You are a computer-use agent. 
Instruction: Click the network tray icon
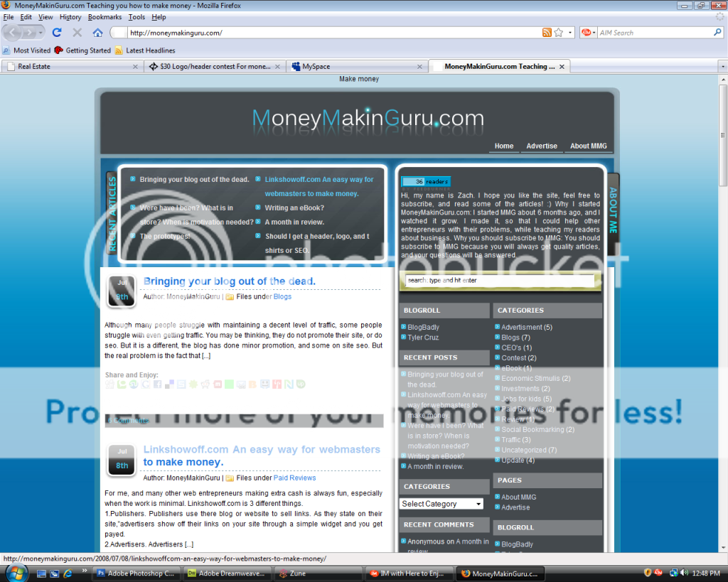click(x=673, y=573)
